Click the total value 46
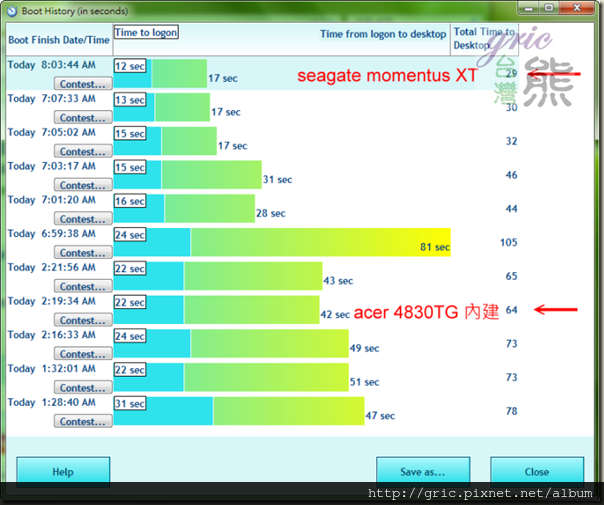This screenshot has width=604, height=505. point(512,175)
